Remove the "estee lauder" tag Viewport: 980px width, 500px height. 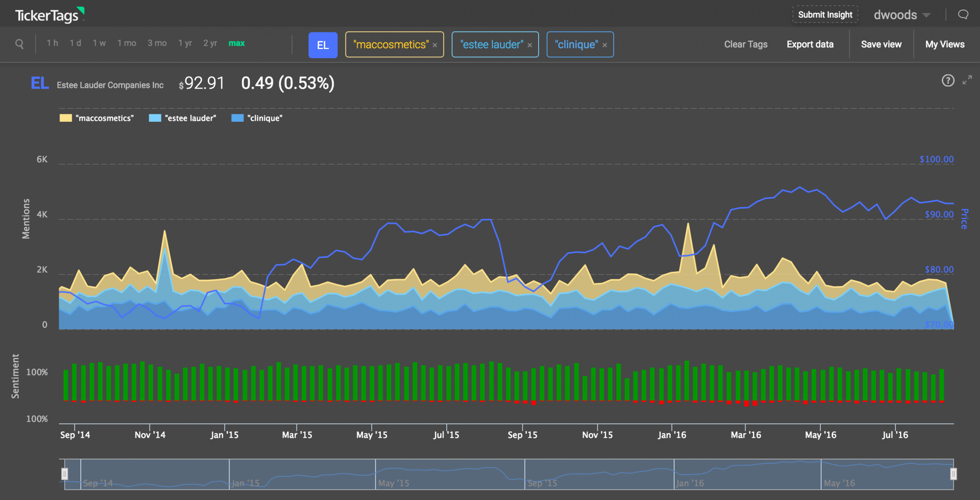click(530, 45)
